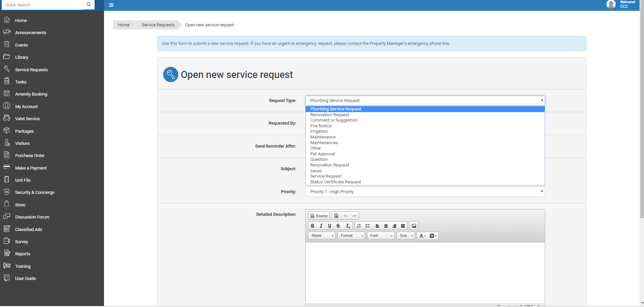The width and height of the screenshot is (644, 307).
Task: Click the numbered list icon
Action: pos(359,226)
